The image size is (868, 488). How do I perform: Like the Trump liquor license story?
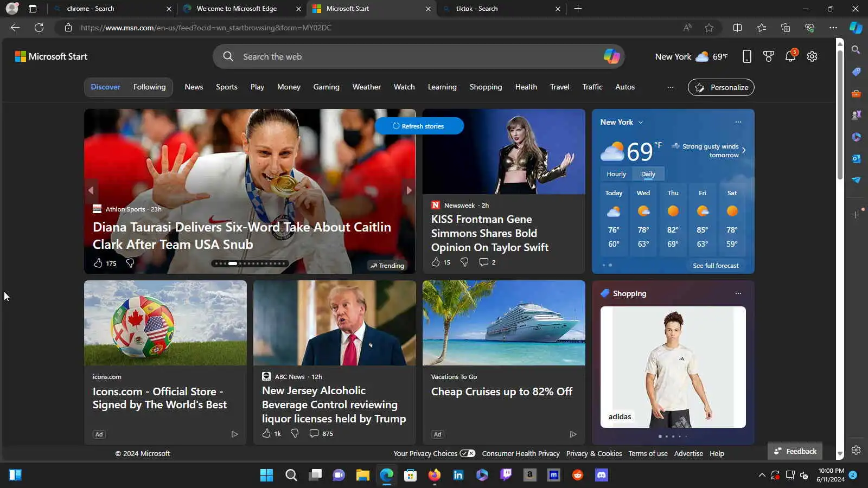[266, 433]
